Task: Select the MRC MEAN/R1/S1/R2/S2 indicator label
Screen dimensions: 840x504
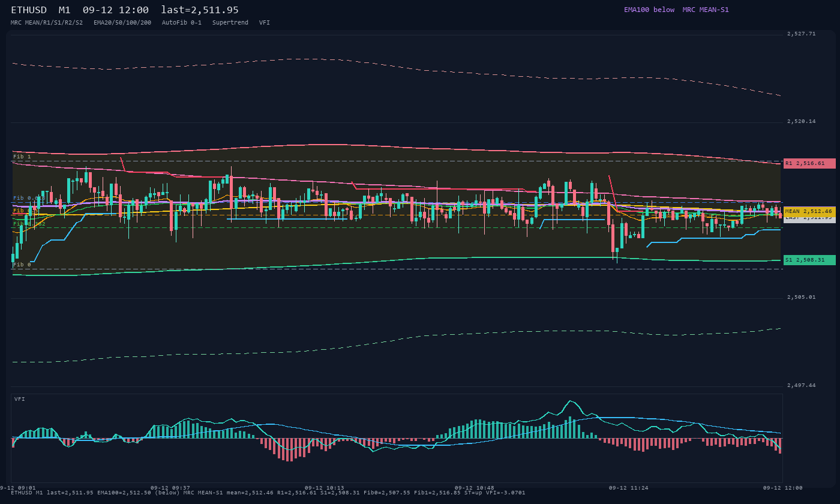Action: click(x=47, y=22)
